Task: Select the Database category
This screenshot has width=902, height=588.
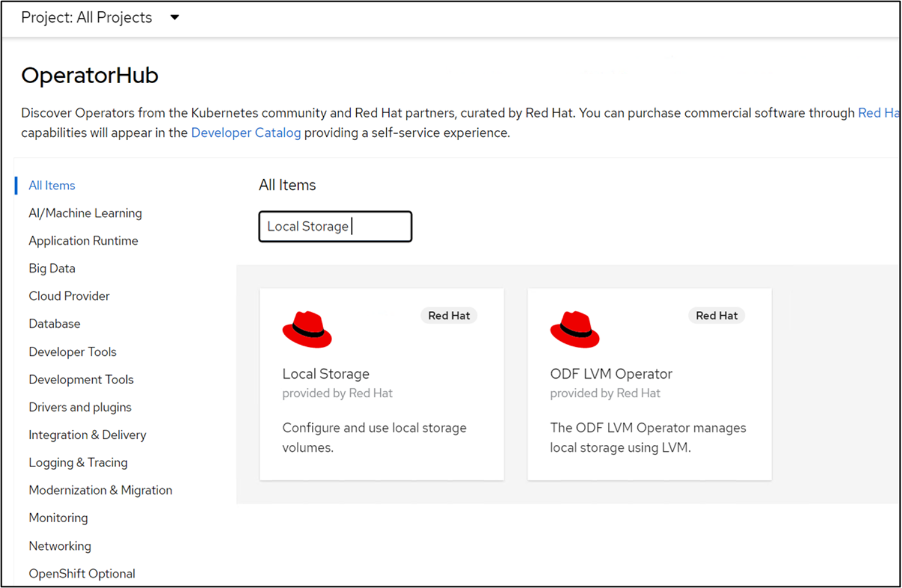Action: (54, 324)
